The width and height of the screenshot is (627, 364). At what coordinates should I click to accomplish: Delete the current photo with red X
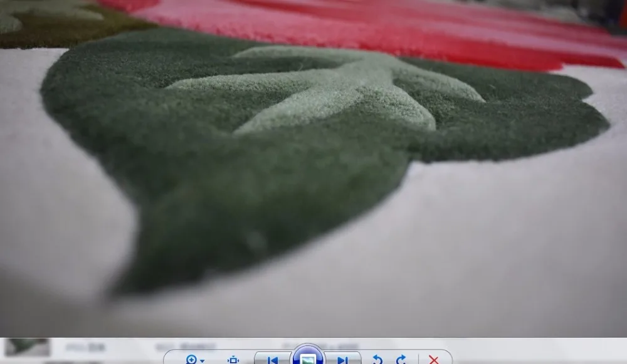coord(433,360)
